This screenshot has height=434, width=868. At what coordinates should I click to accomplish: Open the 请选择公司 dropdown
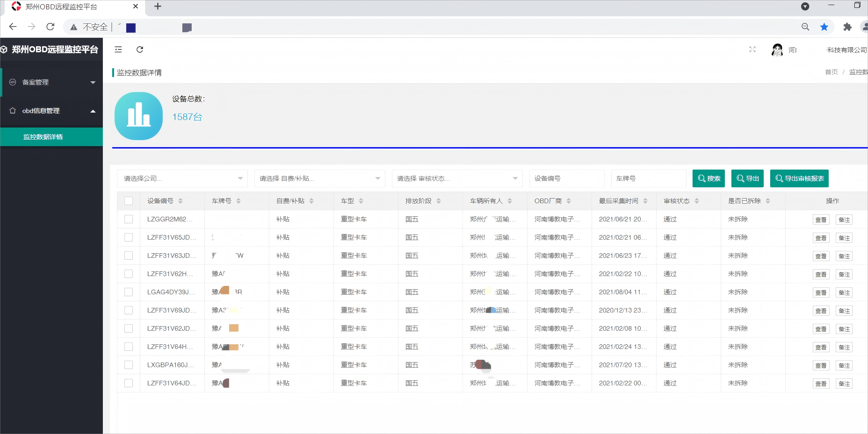tap(182, 178)
